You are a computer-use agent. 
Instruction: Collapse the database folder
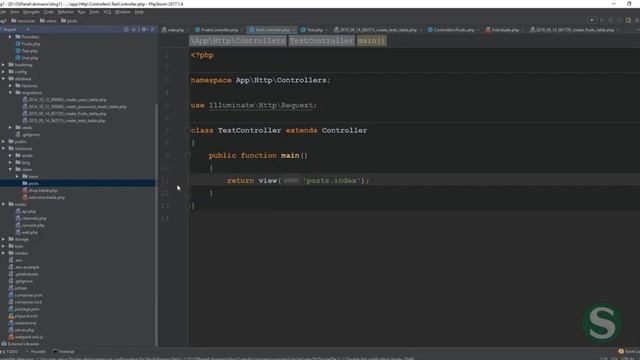tap(3, 78)
